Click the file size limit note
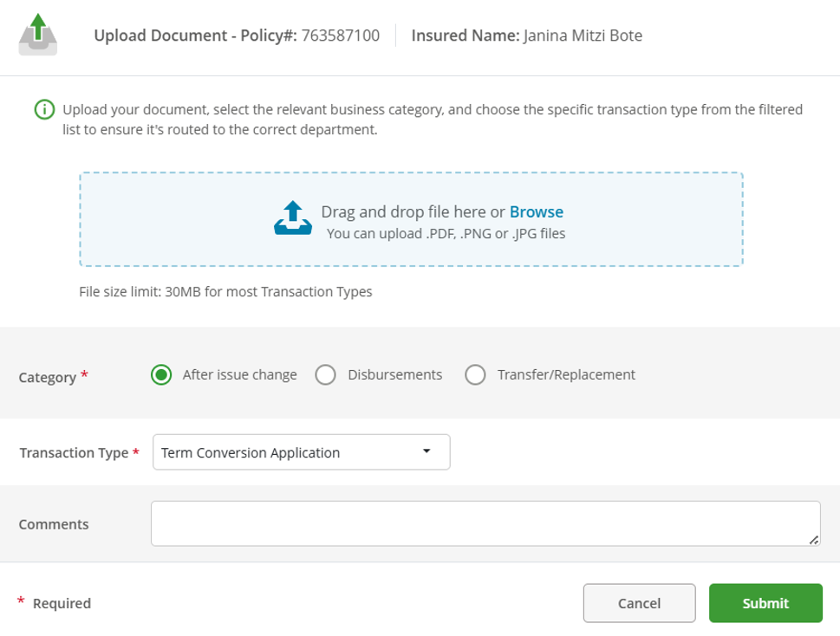840x636 pixels. (225, 292)
